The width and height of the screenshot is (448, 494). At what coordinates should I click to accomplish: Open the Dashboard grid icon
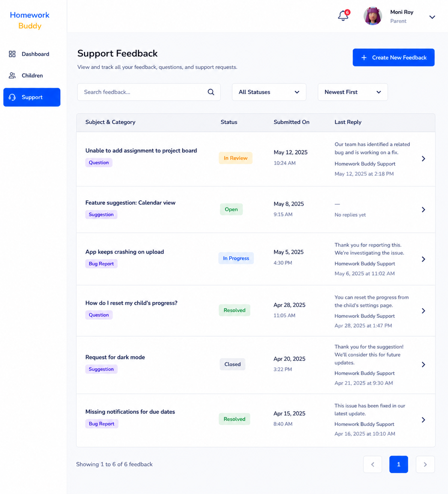[x=12, y=54]
